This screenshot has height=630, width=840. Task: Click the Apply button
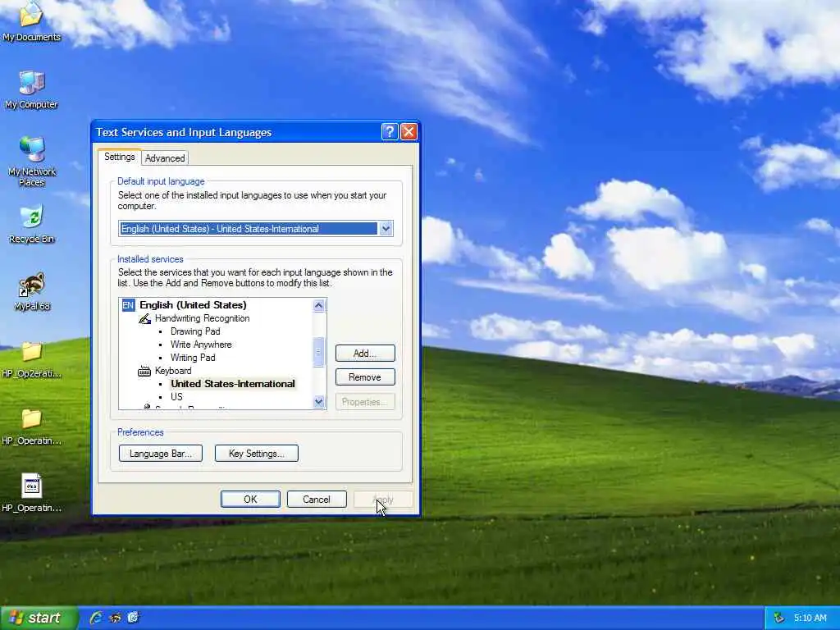[383, 500]
